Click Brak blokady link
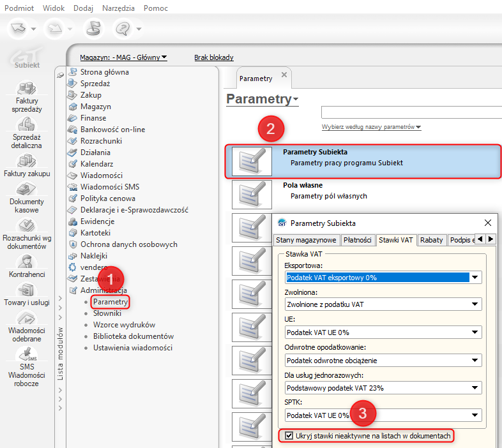The height and width of the screenshot is (448, 502). [x=214, y=57]
